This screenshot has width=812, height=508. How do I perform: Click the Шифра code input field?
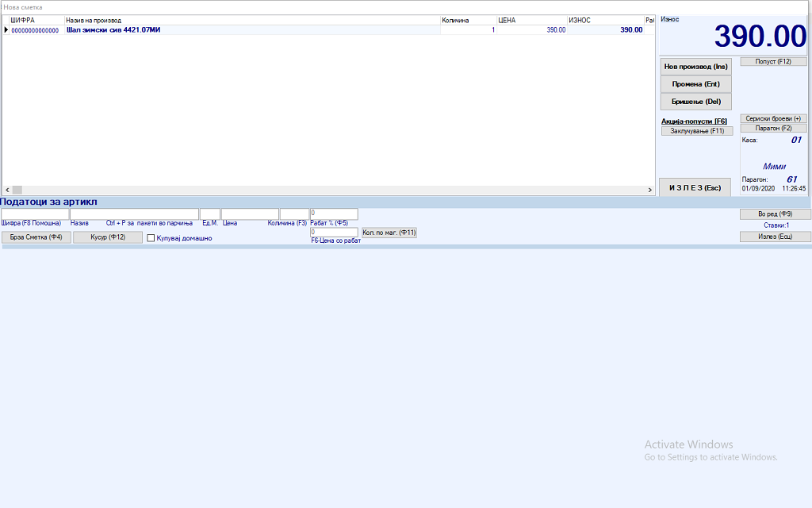(35, 214)
